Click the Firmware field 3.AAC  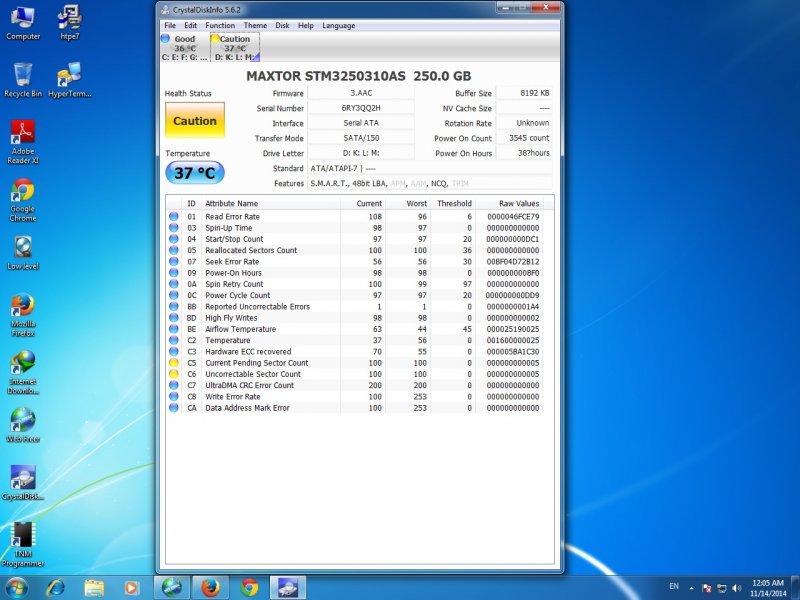click(361, 93)
